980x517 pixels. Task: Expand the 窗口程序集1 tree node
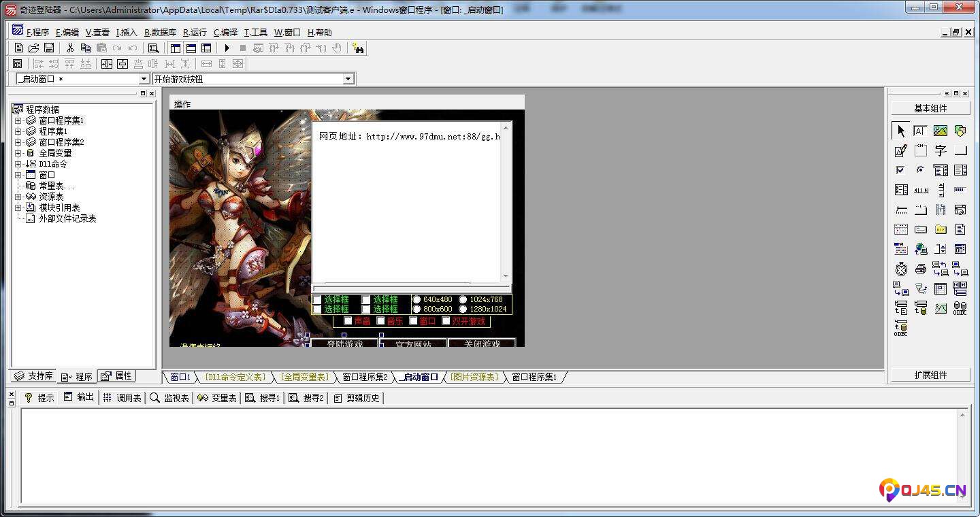18,120
